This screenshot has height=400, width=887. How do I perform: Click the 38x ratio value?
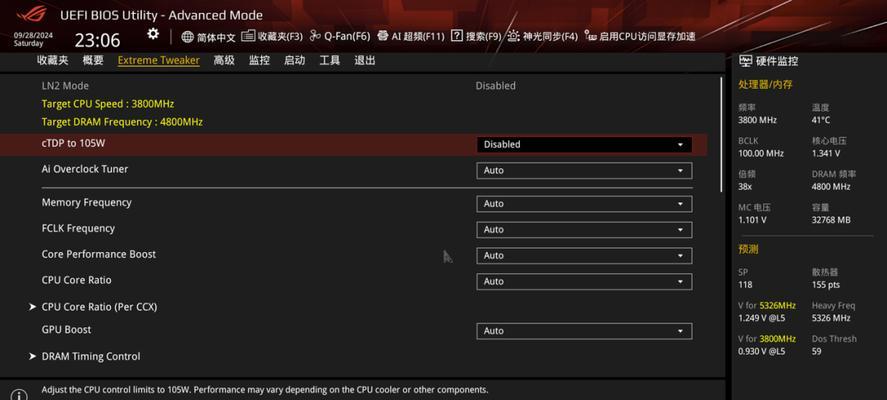pos(746,186)
